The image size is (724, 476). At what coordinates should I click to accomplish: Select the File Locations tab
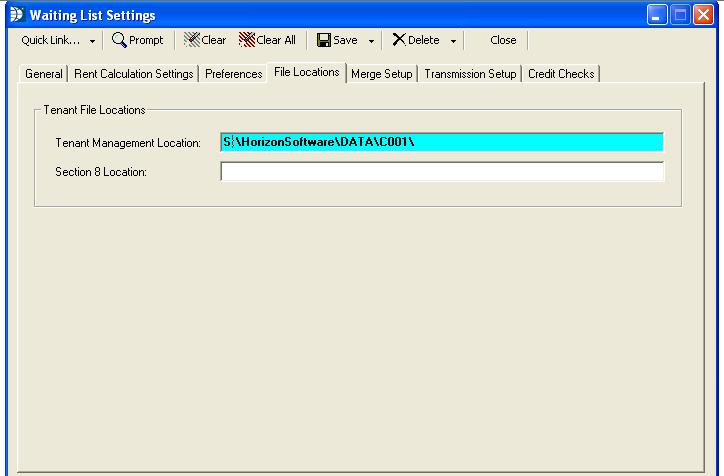(x=307, y=72)
